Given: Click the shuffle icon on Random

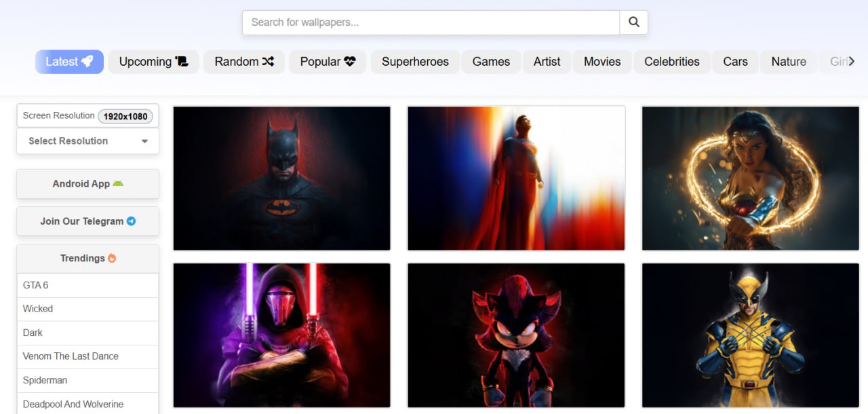Looking at the screenshot, I should click(x=269, y=62).
